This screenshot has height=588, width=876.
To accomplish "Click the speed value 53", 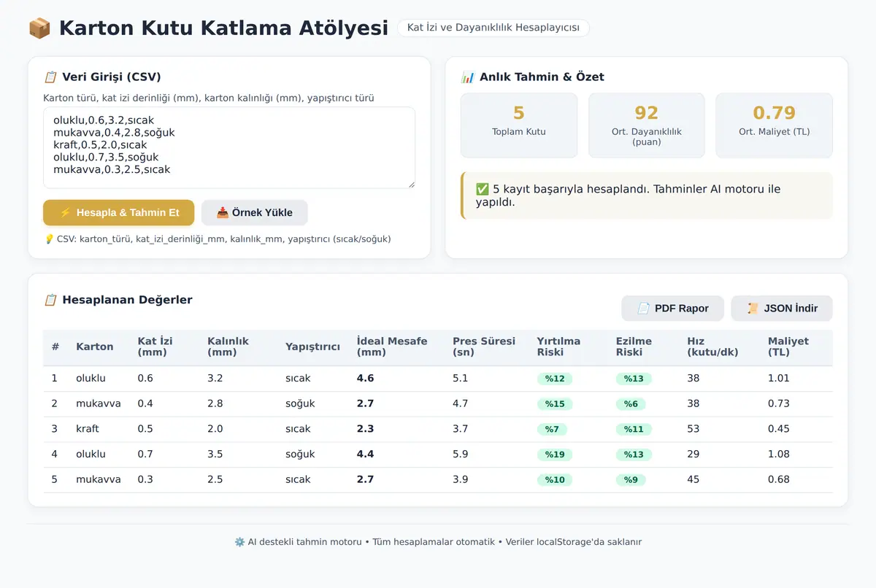I will 693,429.
